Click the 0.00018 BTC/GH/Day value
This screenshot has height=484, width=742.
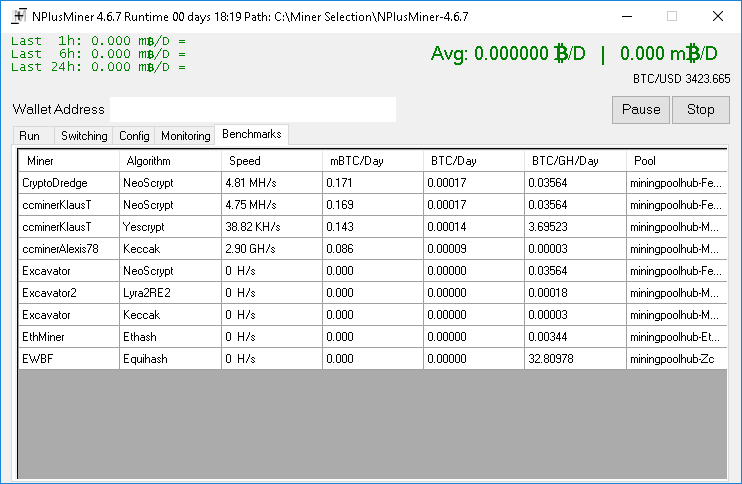click(x=575, y=293)
